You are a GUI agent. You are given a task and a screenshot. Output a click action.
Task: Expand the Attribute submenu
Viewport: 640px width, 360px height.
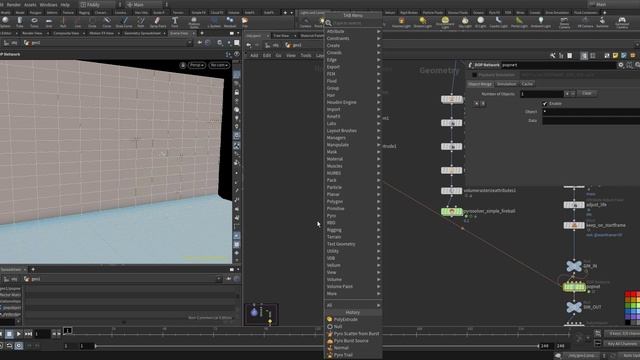point(353,31)
